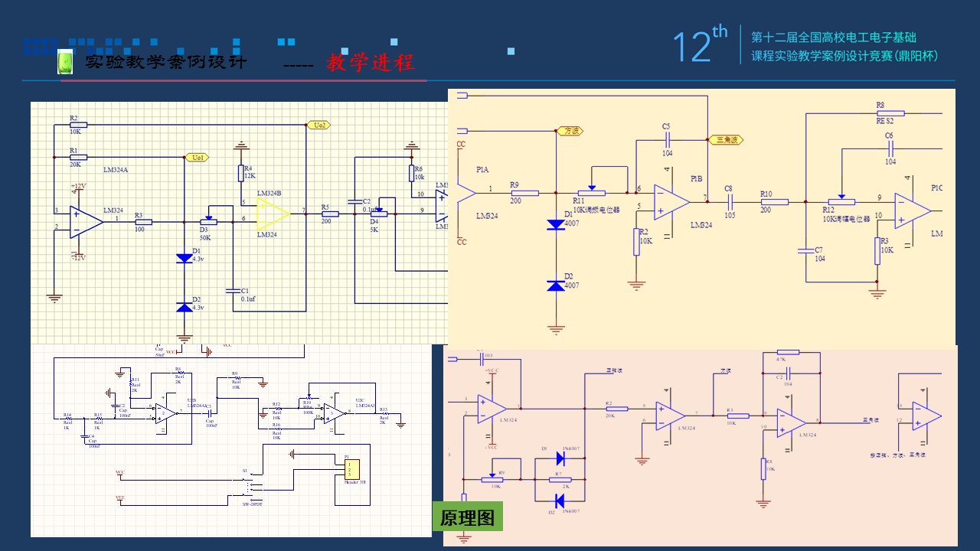Image resolution: width=980 pixels, height=551 pixels.
Task: Click the S1 SW-DPDT switch symbol
Action: click(x=250, y=487)
